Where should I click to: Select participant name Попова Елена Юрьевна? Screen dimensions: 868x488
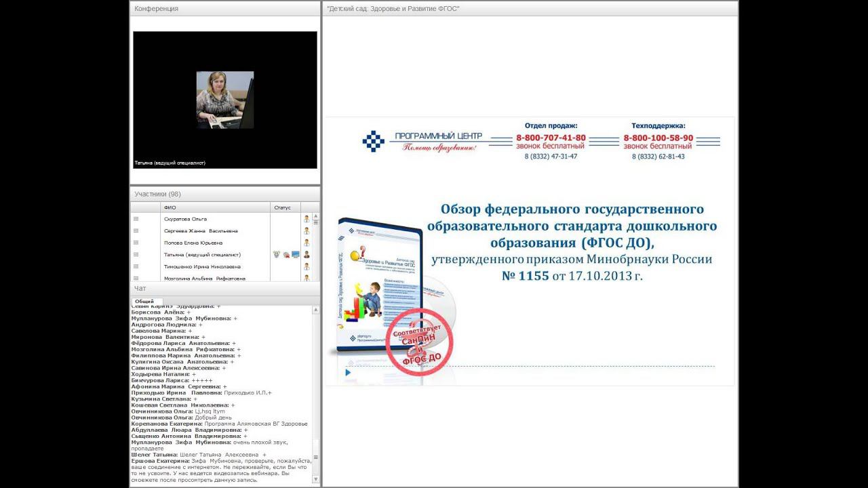[x=193, y=243]
